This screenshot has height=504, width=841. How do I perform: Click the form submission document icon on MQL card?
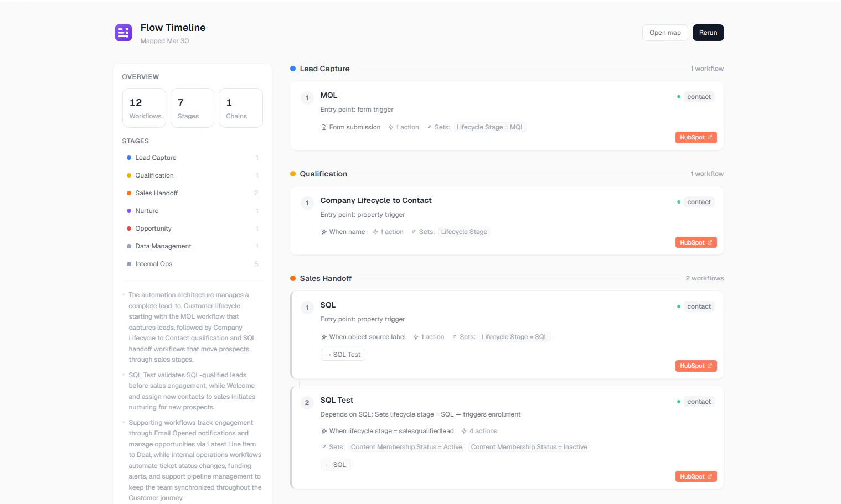(323, 127)
